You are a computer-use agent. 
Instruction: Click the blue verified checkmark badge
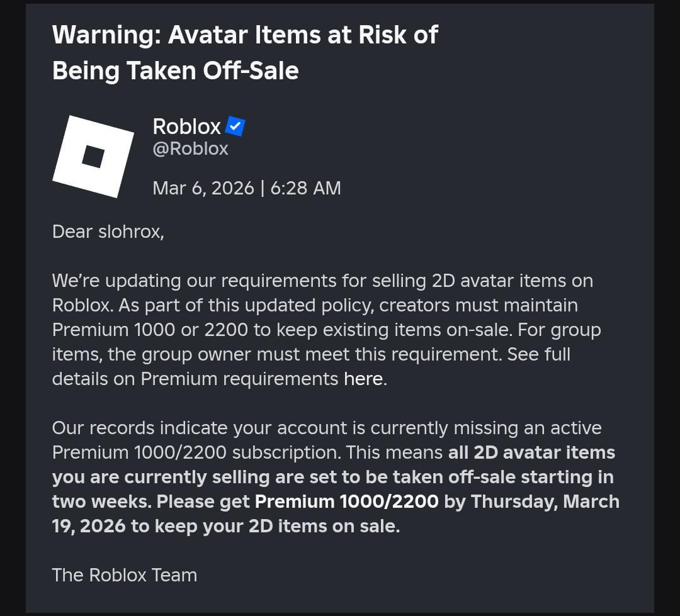tap(235, 126)
